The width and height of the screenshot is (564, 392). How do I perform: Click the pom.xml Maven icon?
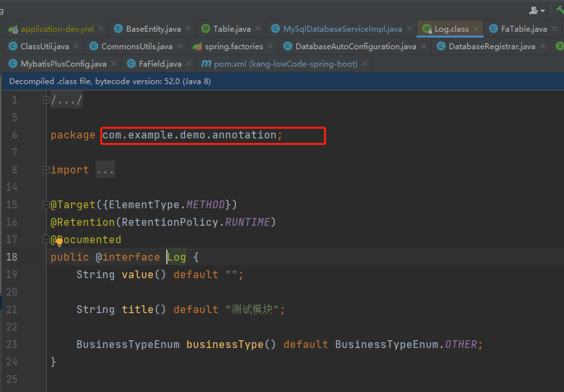coord(206,63)
